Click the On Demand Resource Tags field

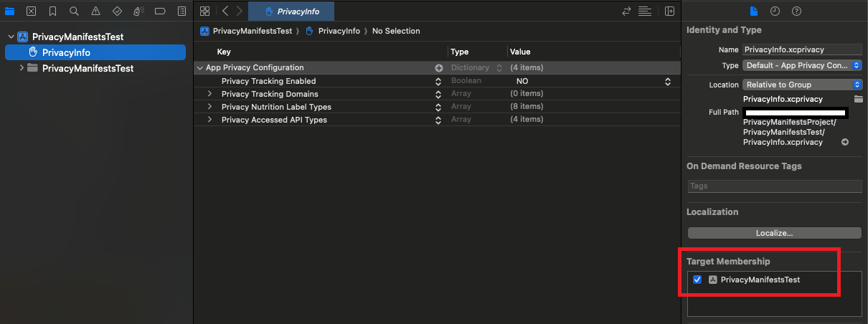tap(774, 186)
